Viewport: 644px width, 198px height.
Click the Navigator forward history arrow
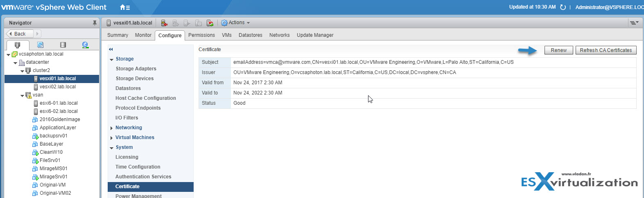coord(37,34)
